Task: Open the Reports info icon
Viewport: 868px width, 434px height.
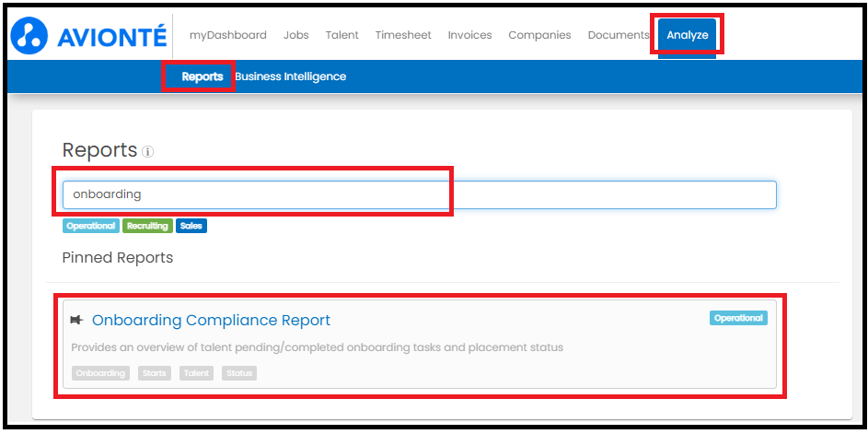Action: pyautogui.click(x=148, y=151)
